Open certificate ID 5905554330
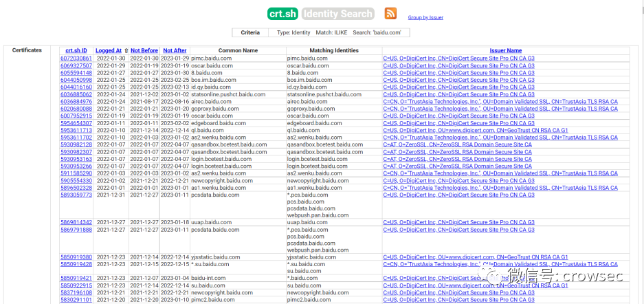 click(76, 181)
